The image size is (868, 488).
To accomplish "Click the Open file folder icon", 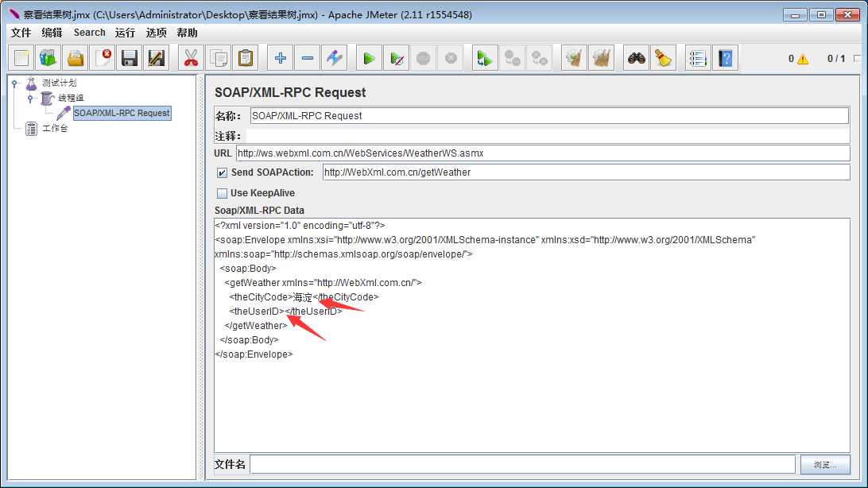I will (x=76, y=57).
